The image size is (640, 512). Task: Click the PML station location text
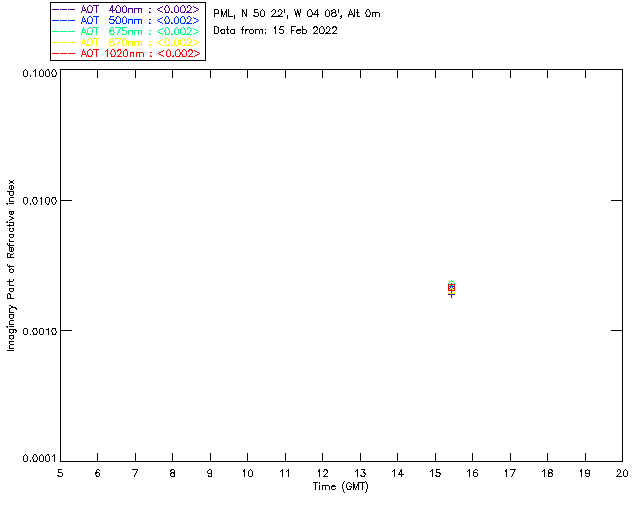[x=297, y=14]
